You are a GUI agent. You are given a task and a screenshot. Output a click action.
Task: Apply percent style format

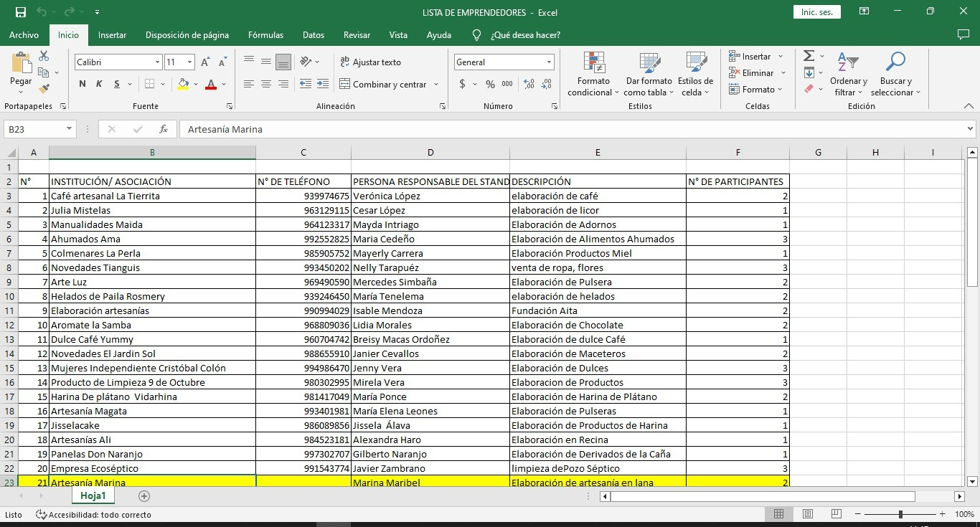pyautogui.click(x=490, y=84)
